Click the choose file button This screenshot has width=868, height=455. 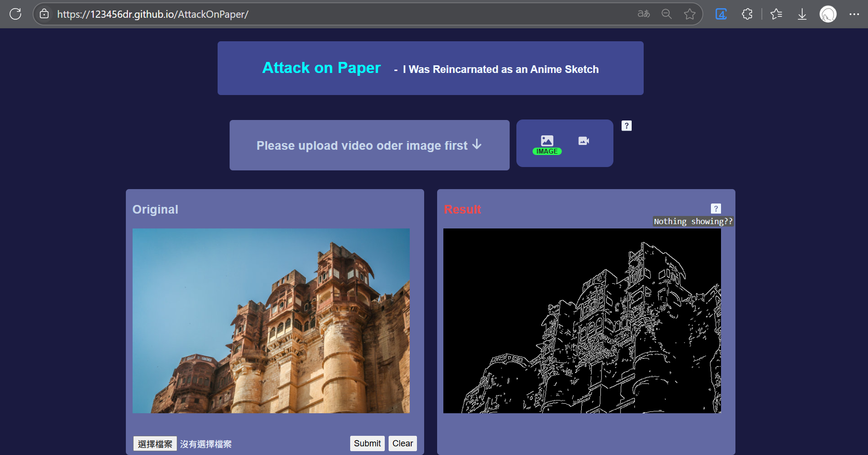click(155, 443)
